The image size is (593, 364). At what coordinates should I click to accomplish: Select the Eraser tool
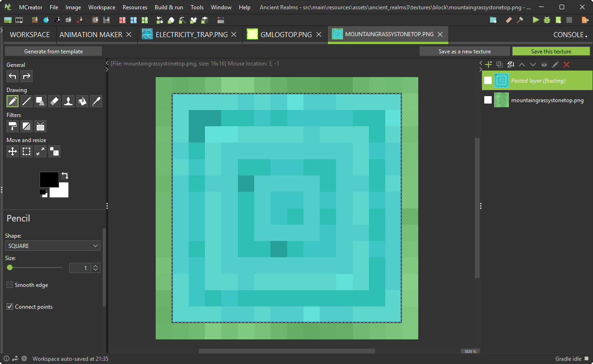(x=54, y=101)
